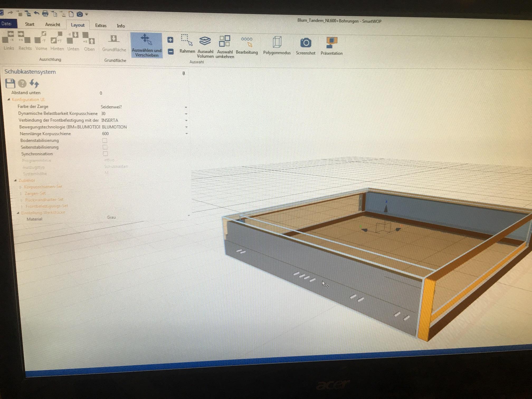Align view to Links (-x)
This screenshot has width=532, height=399.
9,41
